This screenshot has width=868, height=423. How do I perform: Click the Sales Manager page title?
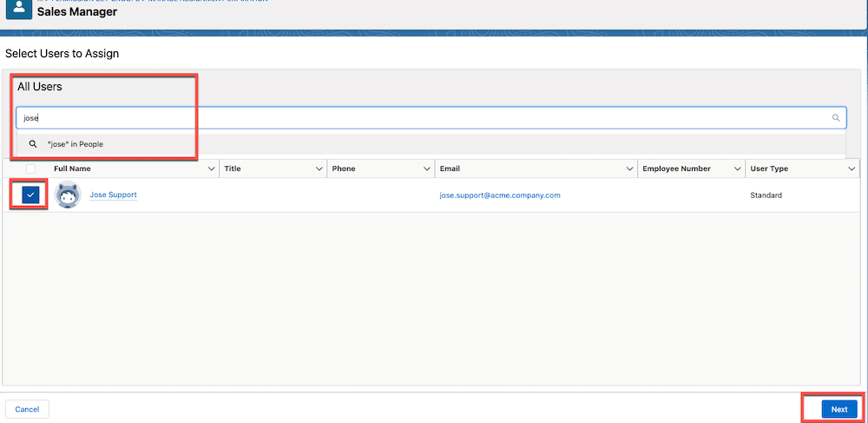(x=77, y=11)
